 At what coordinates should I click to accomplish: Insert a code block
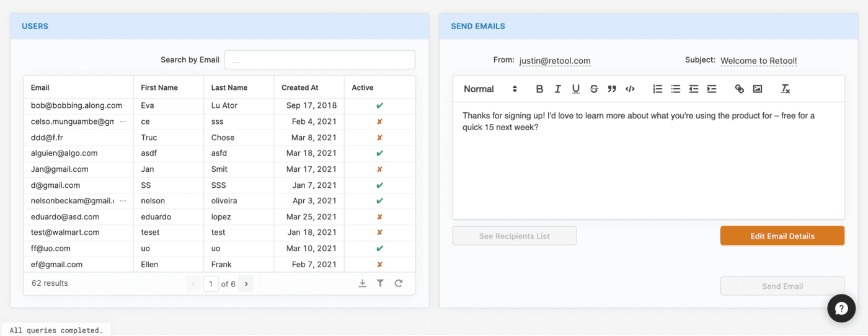(630, 89)
